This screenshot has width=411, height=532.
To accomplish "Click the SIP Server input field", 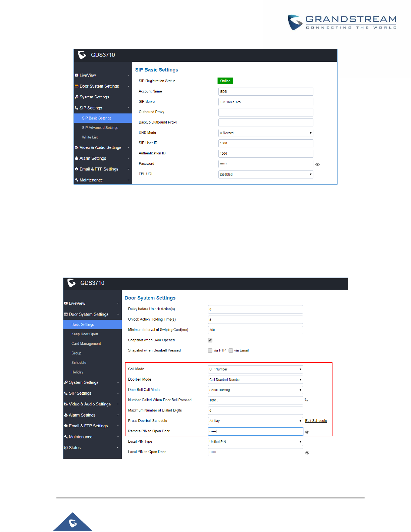I will pyautogui.click(x=266, y=102).
